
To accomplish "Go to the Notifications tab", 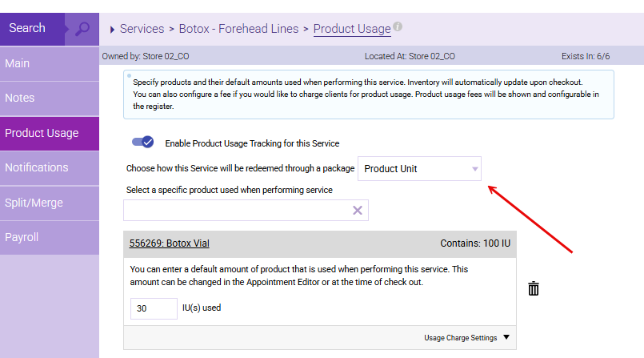I will point(50,167).
